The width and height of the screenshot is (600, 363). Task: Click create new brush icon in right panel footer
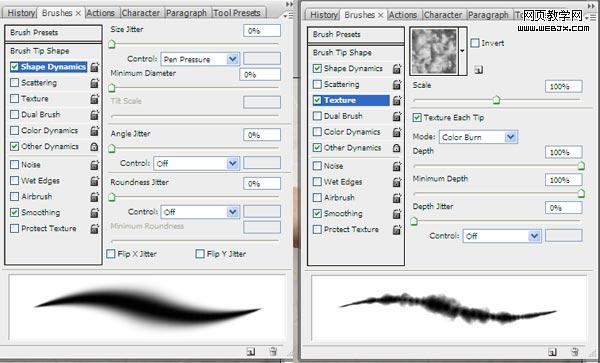552,352
